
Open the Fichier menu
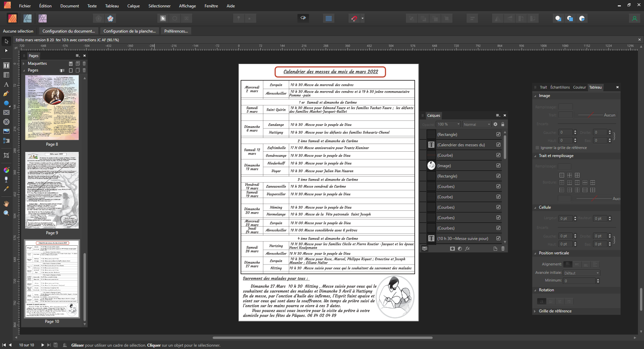25,6
